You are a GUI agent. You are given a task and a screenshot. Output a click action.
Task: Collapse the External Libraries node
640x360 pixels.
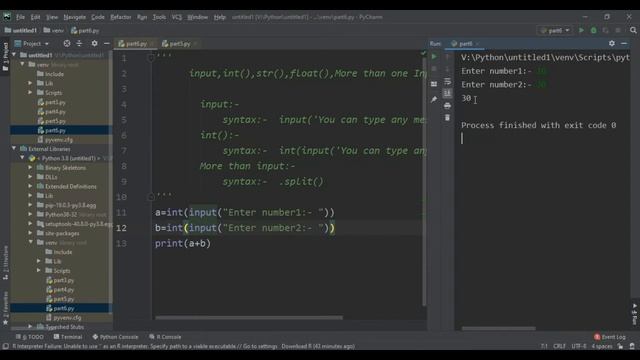pos(14,149)
